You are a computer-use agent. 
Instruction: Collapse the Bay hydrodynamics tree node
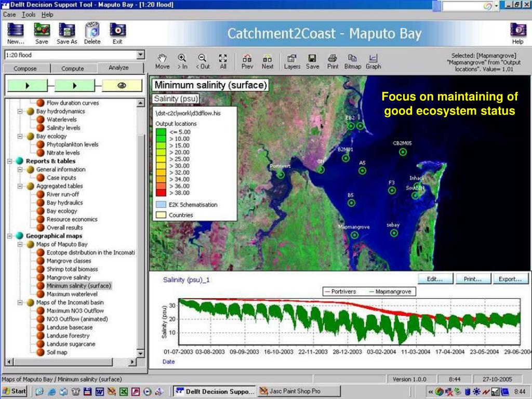(20, 111)
